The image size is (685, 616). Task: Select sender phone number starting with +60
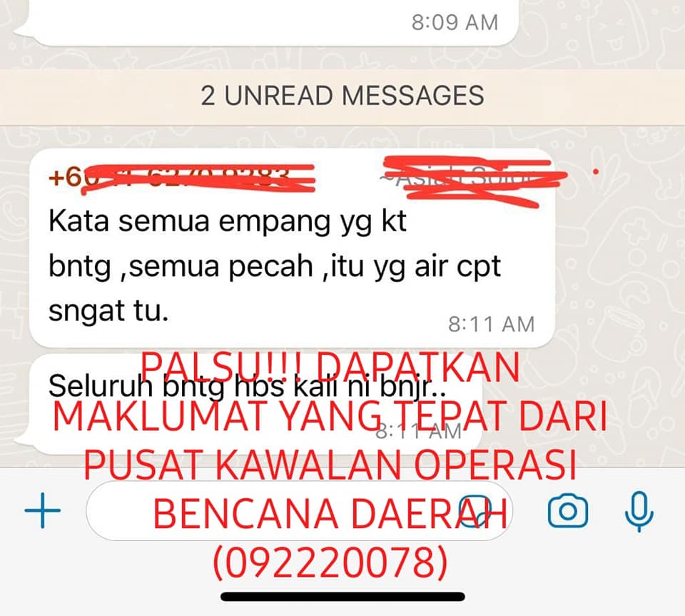[x=181, y=177]
